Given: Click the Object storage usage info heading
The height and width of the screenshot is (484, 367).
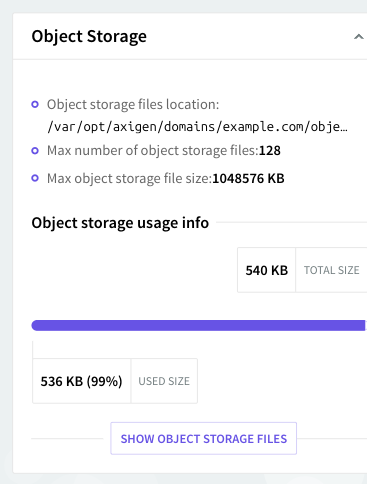Looking at the screenshot, I should (x=120, y=223).
